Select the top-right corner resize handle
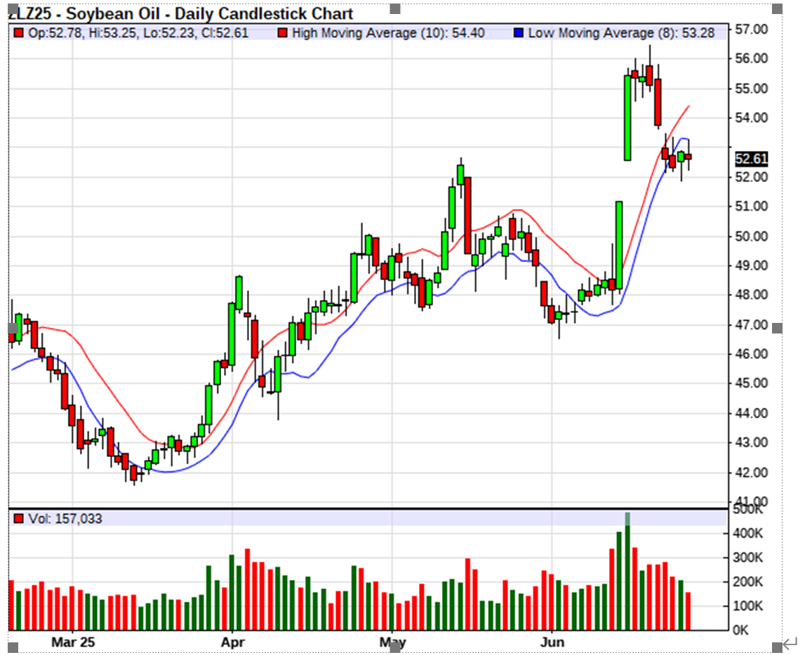Screen dimensions: 812x655 click(x=777, y=8)
